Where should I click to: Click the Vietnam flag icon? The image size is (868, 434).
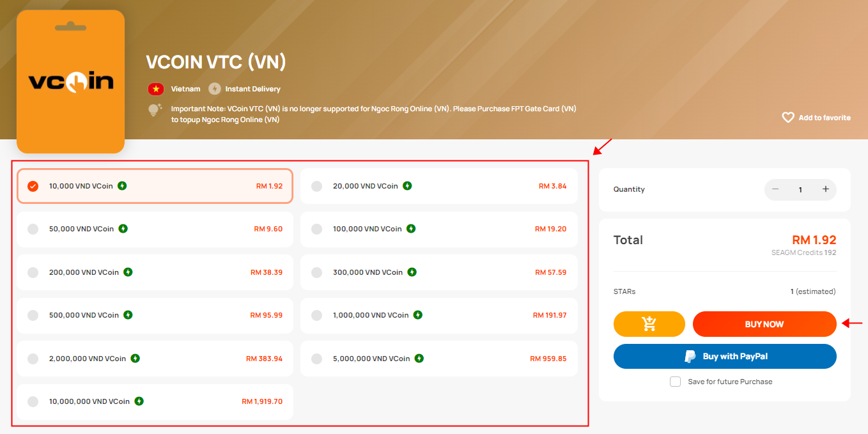(x=156, y=89)
